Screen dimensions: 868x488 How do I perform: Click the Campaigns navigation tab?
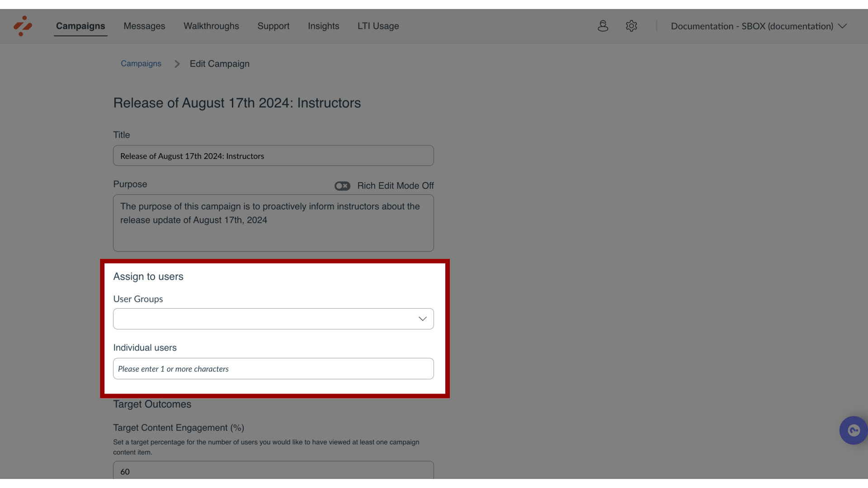click(80, 26)
